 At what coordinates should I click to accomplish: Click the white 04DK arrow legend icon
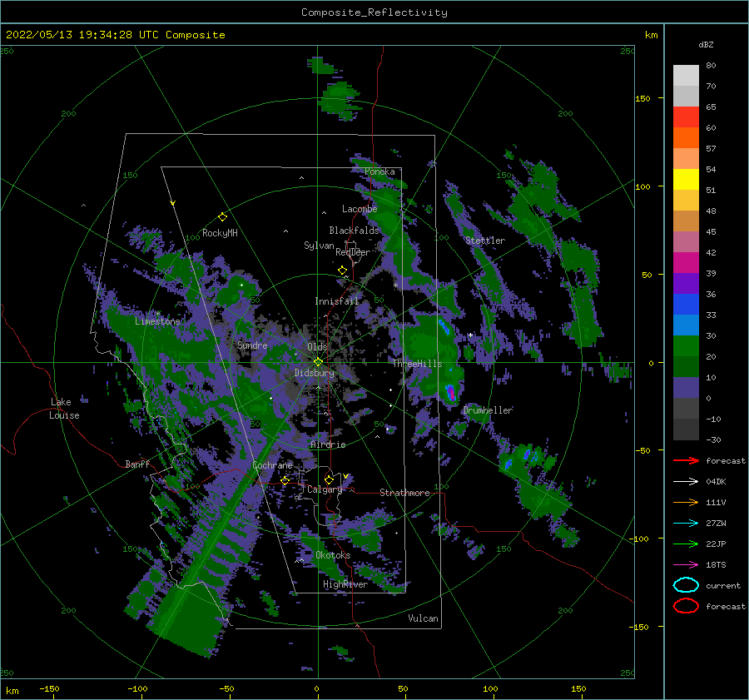pos(686,482)
